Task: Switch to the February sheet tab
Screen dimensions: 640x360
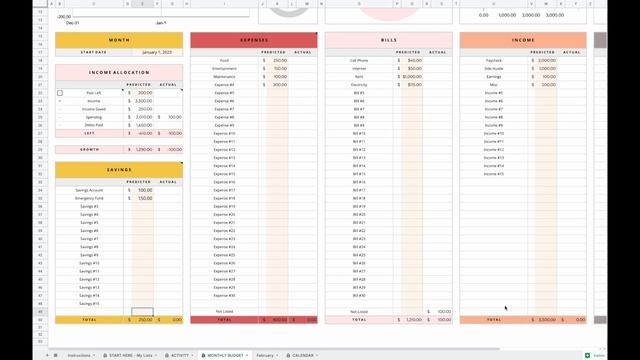Action: click(265, 356)
